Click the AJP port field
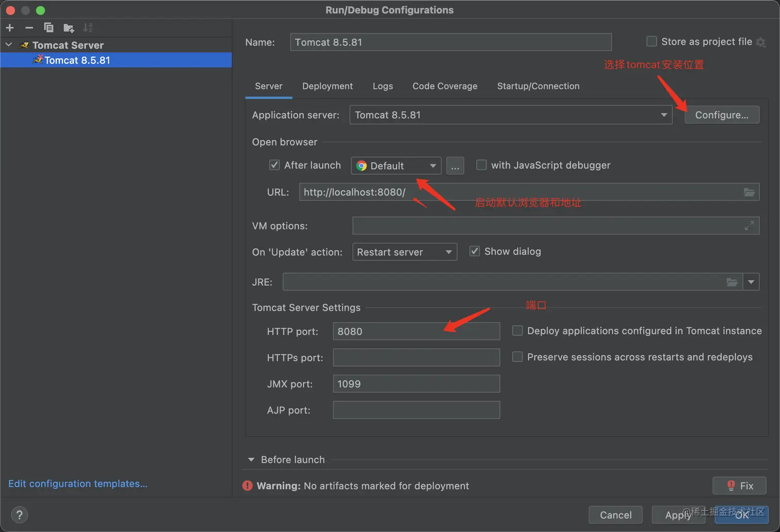 [416, 410]
